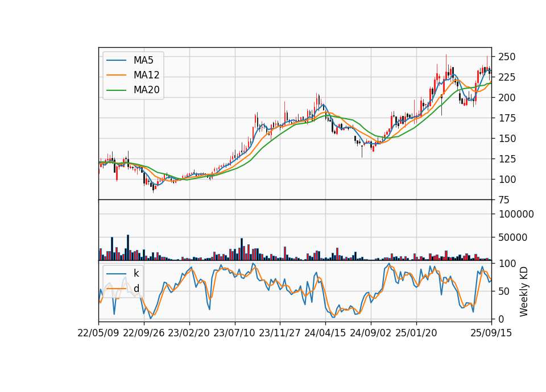
Task: Click the 100000 volume axis label
Action: coord(516,214)
